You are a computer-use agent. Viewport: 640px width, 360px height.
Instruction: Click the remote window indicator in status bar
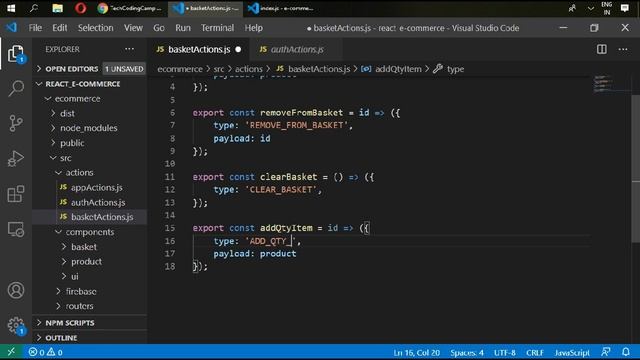(11, 352)
